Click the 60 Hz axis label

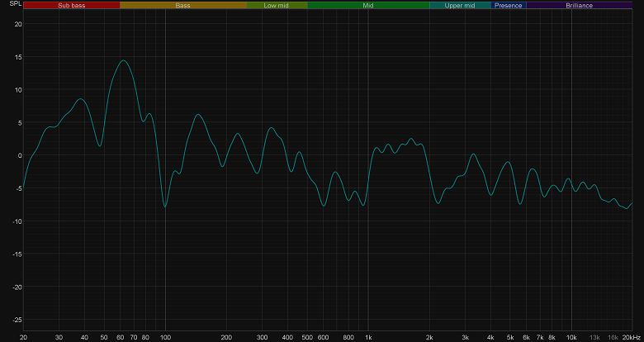coord(120,337)
